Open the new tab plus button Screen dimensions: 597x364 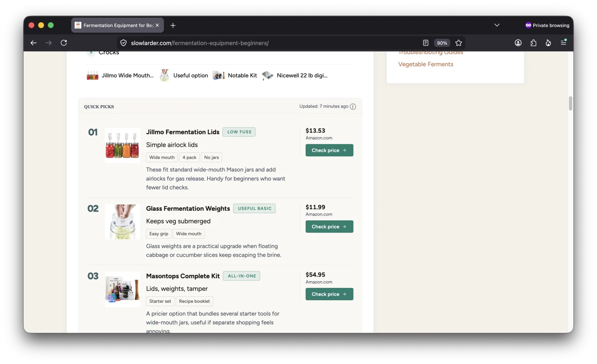click(173, 25)
